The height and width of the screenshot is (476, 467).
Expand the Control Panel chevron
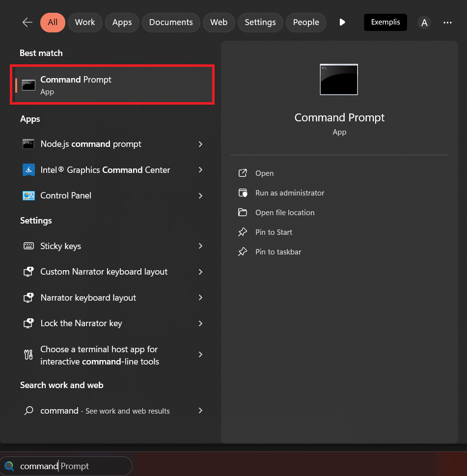(200, 196)
